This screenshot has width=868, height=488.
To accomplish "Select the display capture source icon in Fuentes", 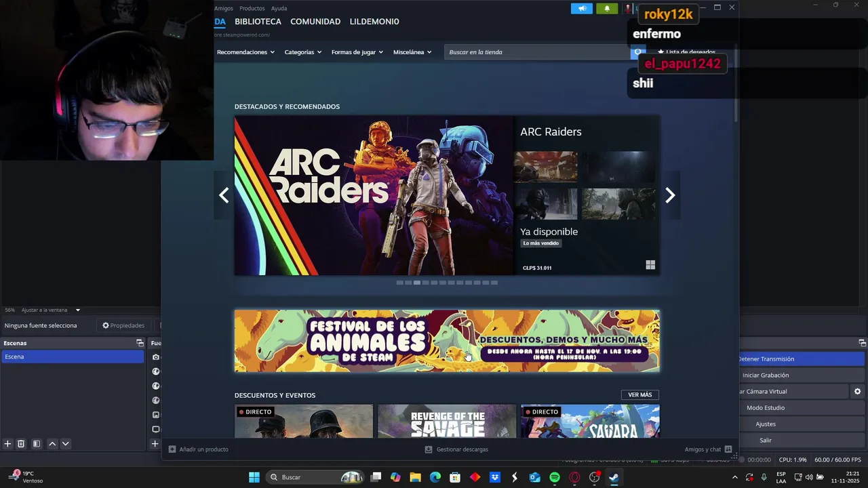I will [x=156, y=429].
